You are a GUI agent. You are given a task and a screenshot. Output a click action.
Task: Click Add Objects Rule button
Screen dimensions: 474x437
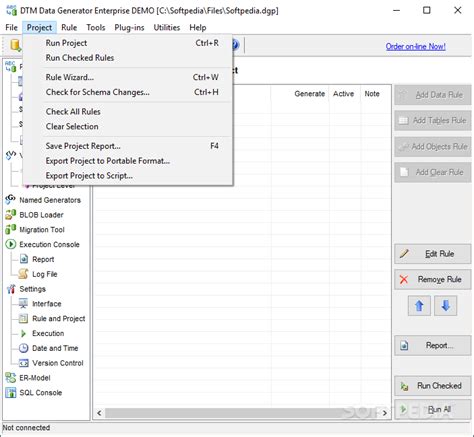(x=433, y=147)
